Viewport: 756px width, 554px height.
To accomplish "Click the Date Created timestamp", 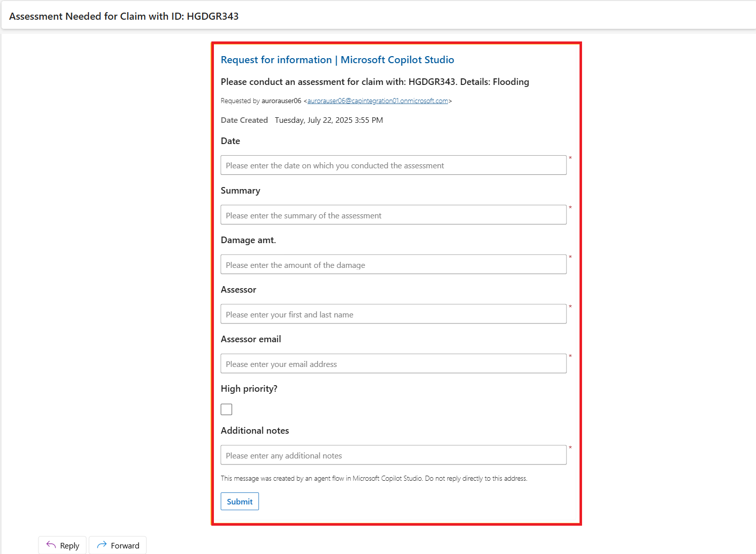I will coord(329,120).
